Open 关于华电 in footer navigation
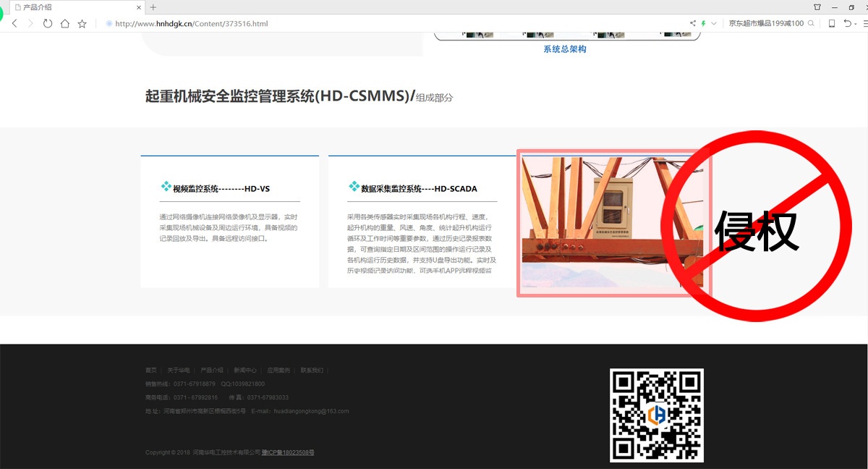 click(x=179, y=371)
